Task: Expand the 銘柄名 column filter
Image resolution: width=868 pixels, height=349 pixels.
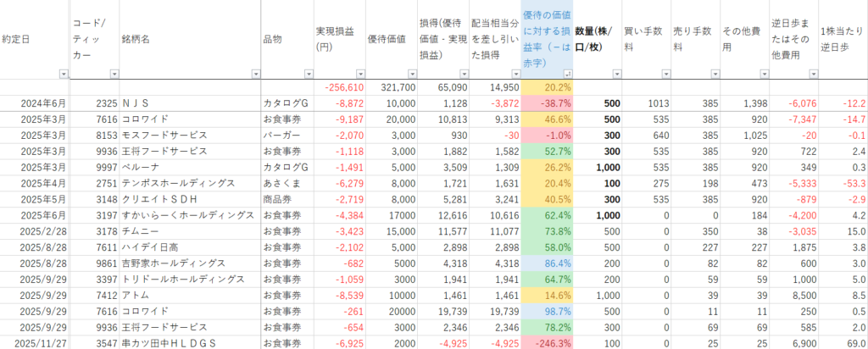Action: 254,74
